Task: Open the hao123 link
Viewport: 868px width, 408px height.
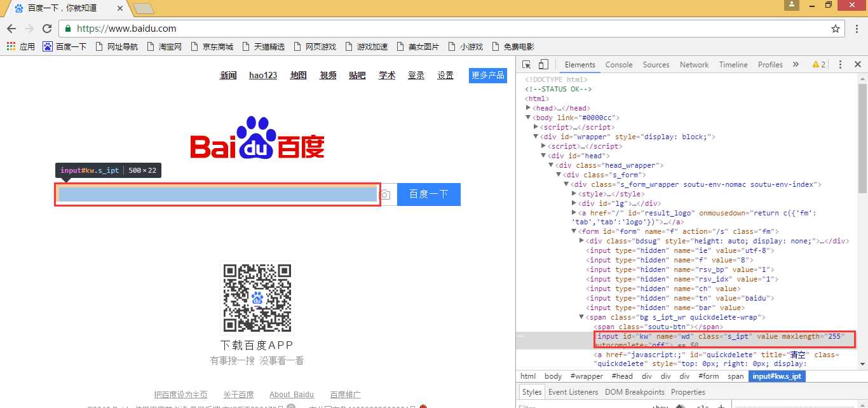Action: tap(263, 75)
